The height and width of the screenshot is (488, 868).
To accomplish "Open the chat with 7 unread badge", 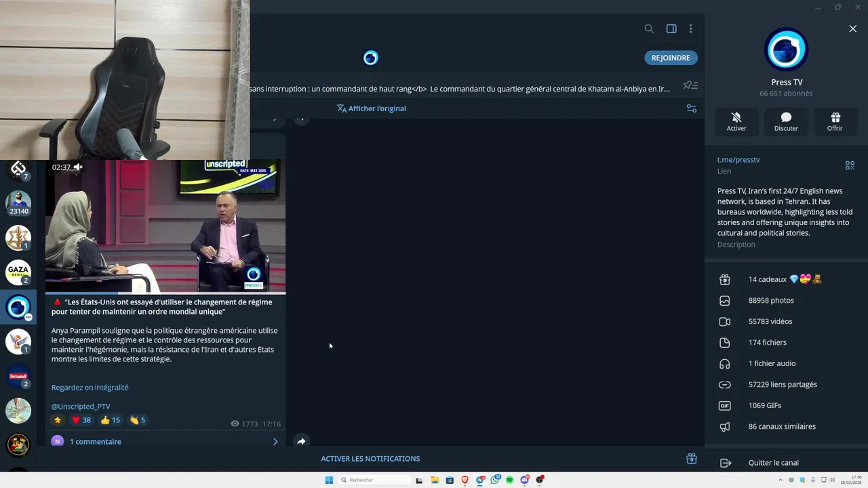I will (x=18, y=169).
